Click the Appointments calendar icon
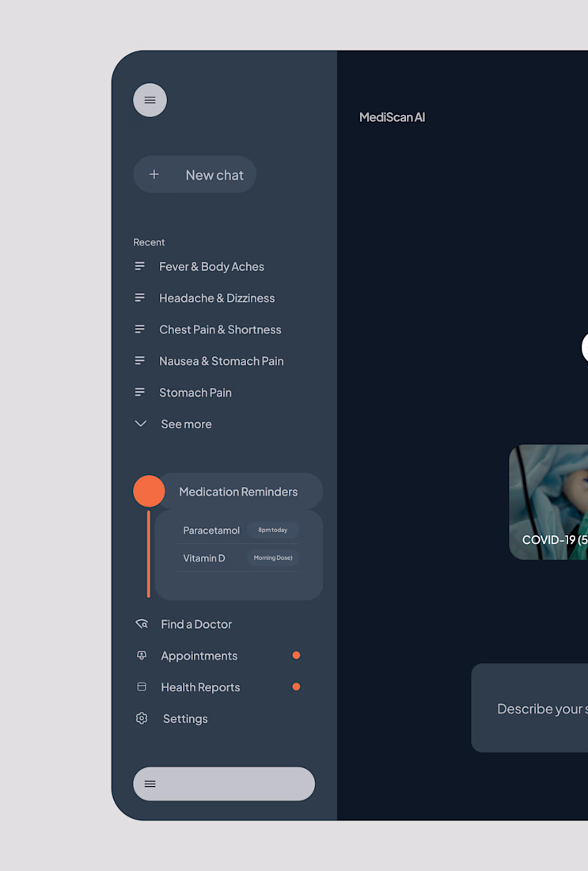Viewport: 588px width, 871px height. [142, 656]
